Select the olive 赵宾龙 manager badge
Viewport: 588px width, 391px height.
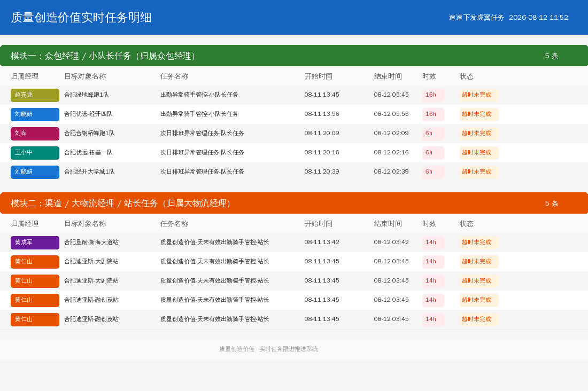(x=35, y=95)
